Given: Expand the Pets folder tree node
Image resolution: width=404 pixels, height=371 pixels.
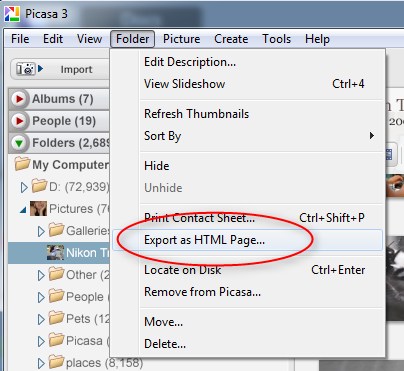Looking at the screenshot, I should click(41, 319).
